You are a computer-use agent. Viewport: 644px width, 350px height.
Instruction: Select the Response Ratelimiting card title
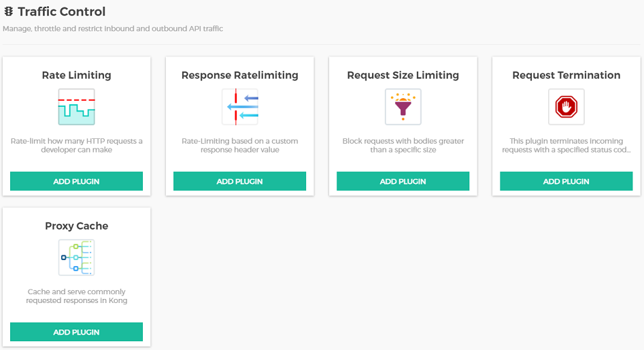click(x=239, y=76)
